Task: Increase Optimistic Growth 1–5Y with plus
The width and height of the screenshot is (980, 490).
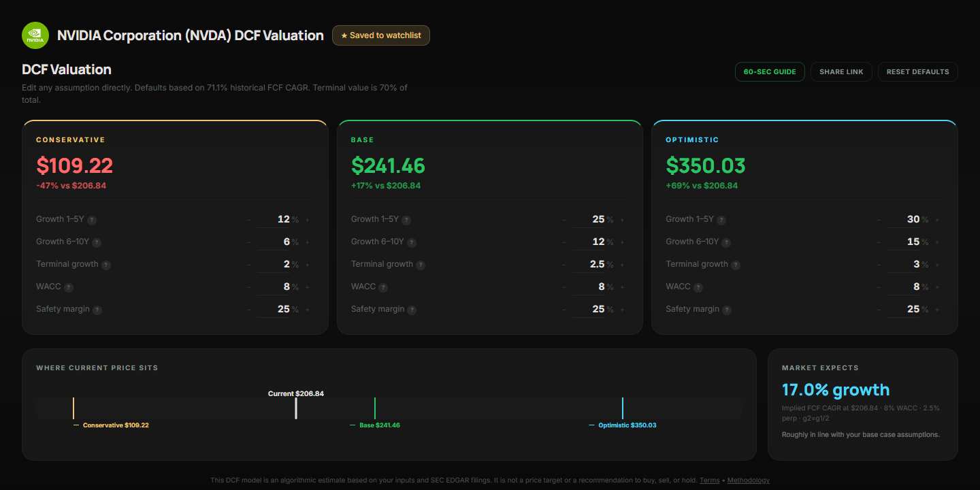Action: click(936, 220)
